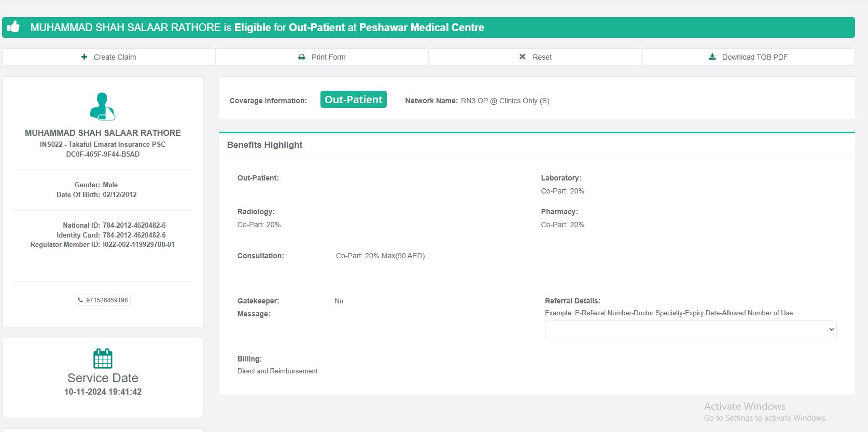Click the Service Date timestamp 10-11-2024

point(103,392)
